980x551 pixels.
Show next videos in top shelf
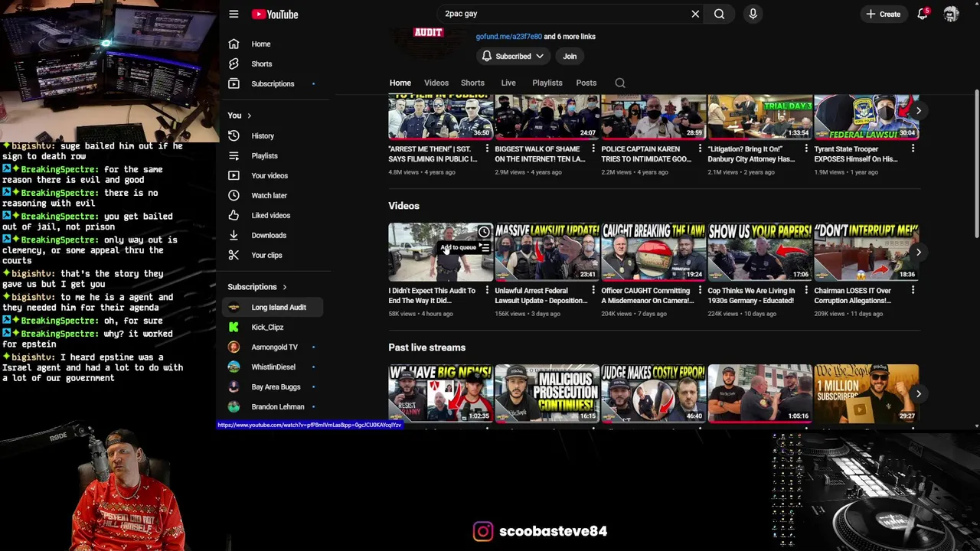pos(918,110)
